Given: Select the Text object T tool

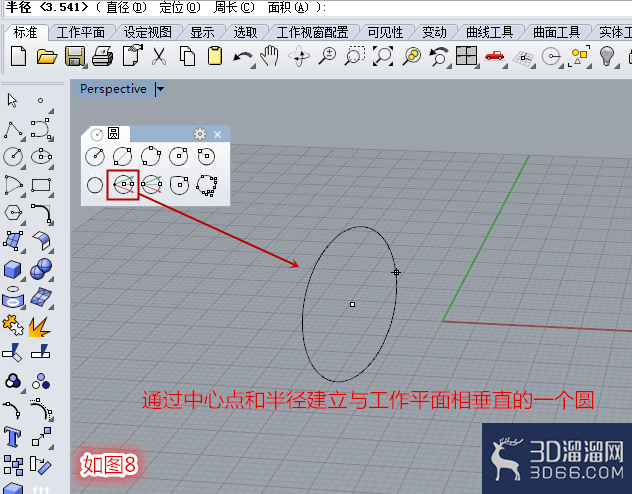Looking at the screenshot, I should (x=12, y=438).
